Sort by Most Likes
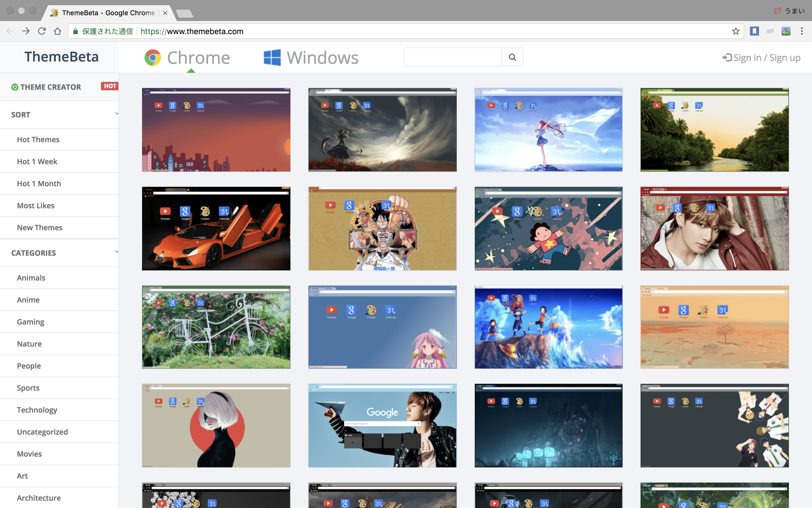The height and width of the screenshot is (508, 812). [x=36, y=206]
